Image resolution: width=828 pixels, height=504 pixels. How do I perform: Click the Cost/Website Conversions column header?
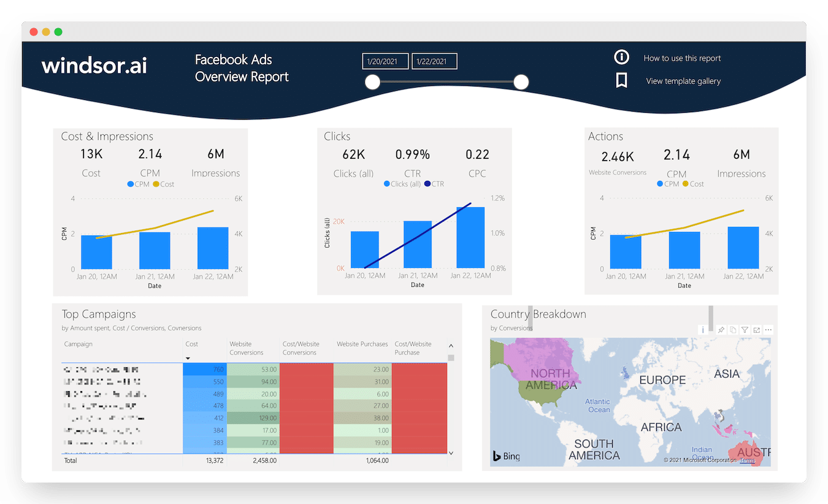(x=301, y=348)
